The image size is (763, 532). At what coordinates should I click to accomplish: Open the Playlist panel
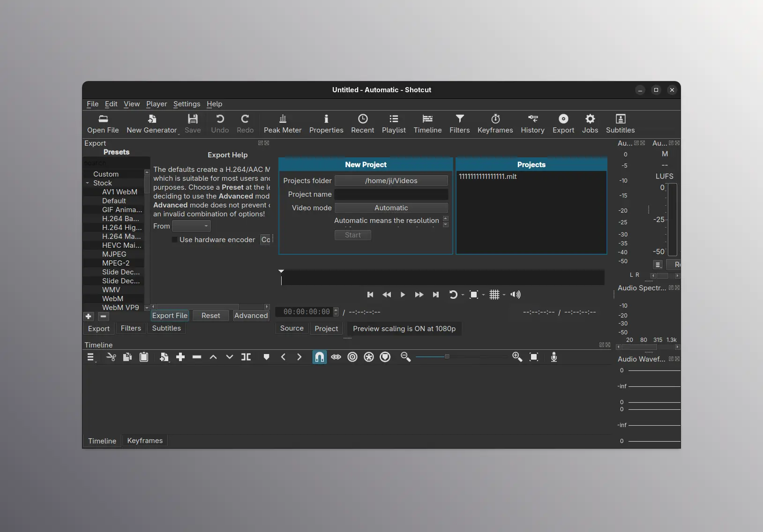[x=394, y=124]
